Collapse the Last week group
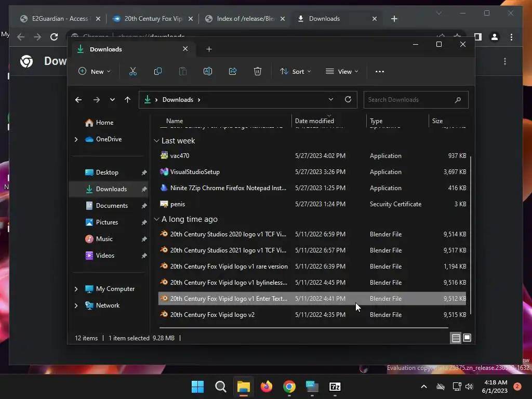Image resolution: width=532 pixels, height=399 pixels. (156, 140)
